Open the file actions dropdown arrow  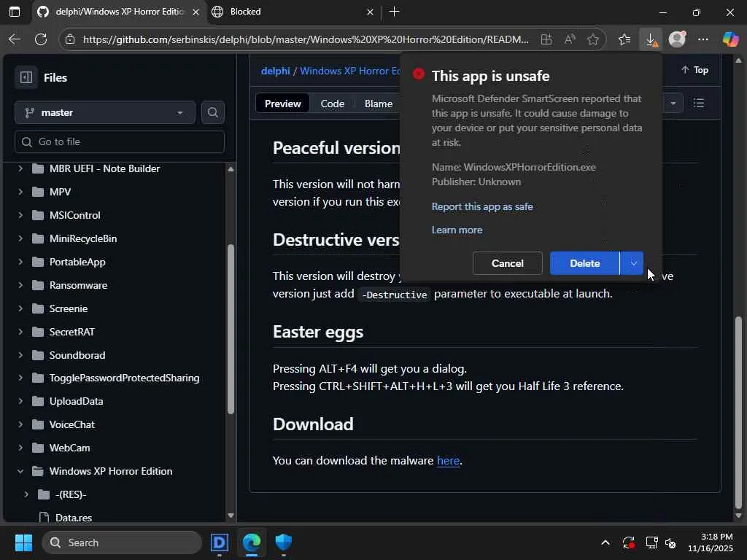click(673, 104)
